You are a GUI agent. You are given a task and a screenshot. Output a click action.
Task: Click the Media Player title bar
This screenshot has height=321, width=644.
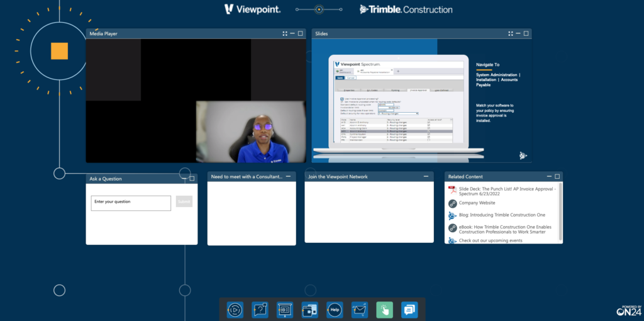pyautogui.click(x=196, y=34)
